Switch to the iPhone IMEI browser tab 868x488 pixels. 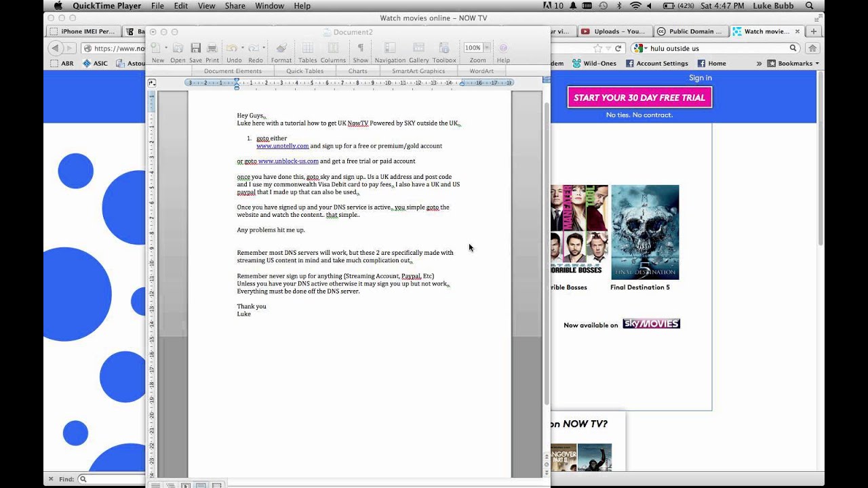point(85,31)
